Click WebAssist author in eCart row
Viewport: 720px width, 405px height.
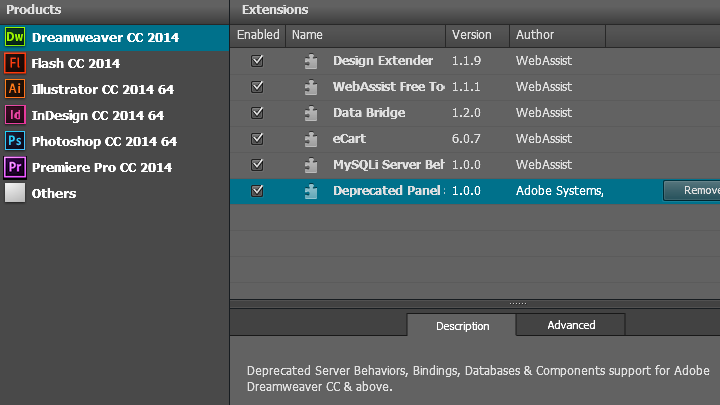544,139
